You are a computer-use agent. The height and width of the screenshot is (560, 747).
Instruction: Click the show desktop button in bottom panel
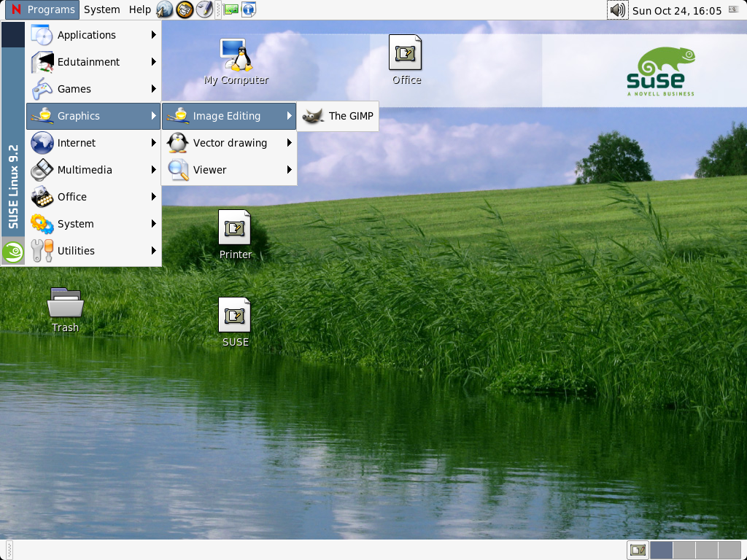pyautogui.click(x=638, y=550)
